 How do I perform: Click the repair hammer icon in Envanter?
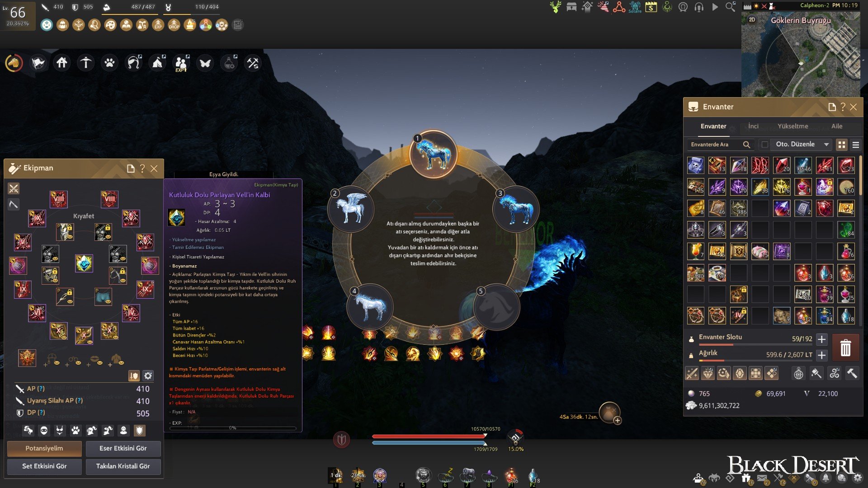click(852, 373)
